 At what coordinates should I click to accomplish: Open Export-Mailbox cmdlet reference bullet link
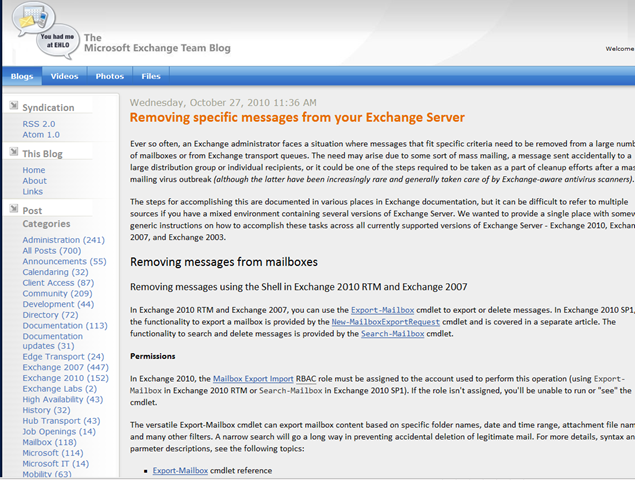180,471
